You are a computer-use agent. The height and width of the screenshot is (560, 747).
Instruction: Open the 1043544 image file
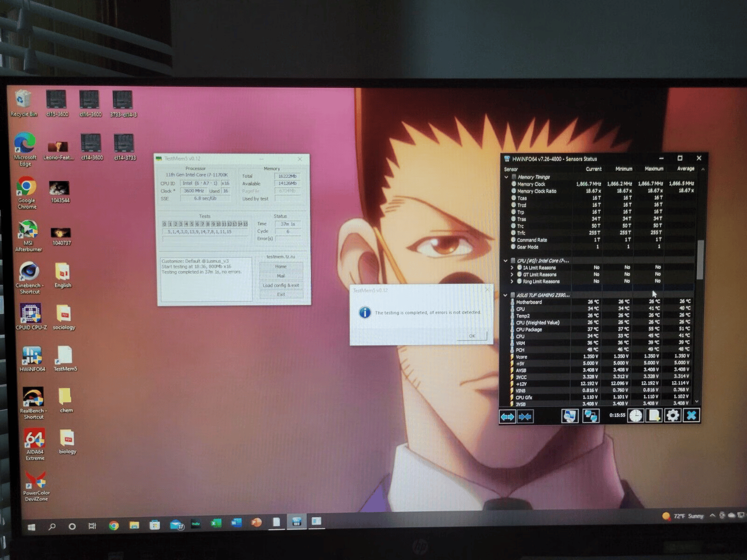click(x=60, y=192)
